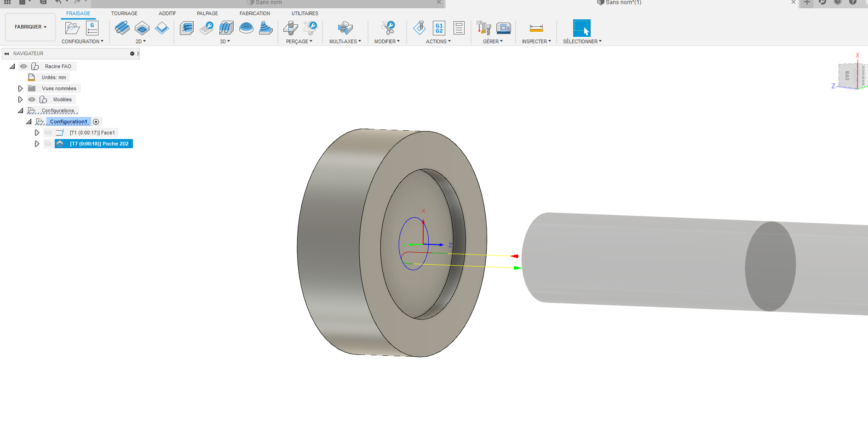Click the scissors trim icon above Modifier
The image size is (868, 429).
coord(388,28)
